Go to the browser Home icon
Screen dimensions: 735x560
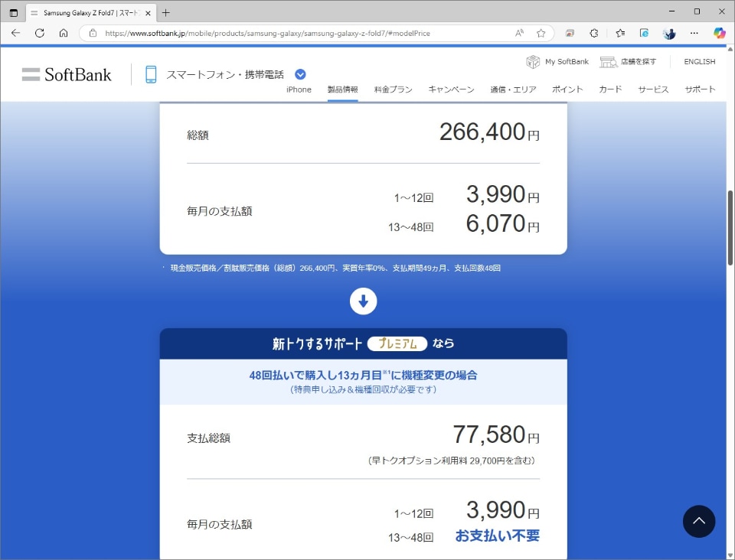tap(64, 33)
